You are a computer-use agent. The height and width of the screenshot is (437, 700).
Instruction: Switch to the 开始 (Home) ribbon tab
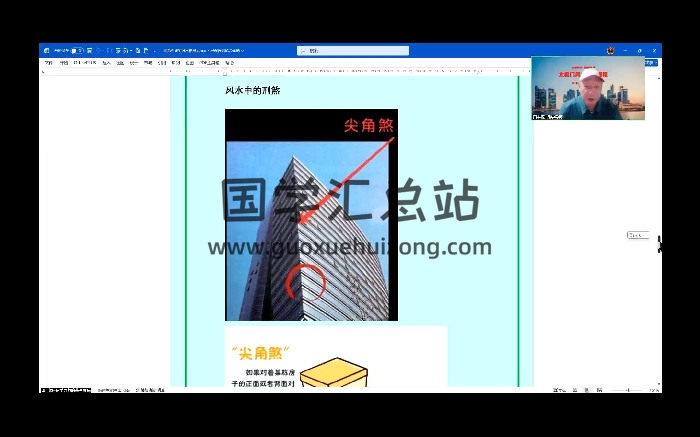pyautogui.click(x=64, y=62)
